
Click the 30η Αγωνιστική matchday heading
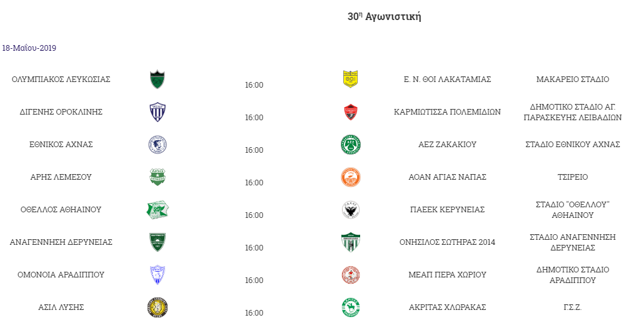point(384,16)
